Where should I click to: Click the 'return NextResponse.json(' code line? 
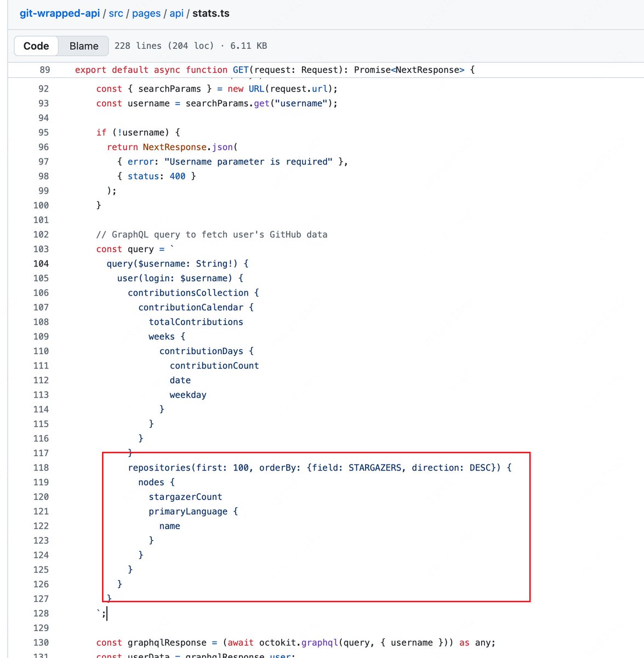(172, 147)
